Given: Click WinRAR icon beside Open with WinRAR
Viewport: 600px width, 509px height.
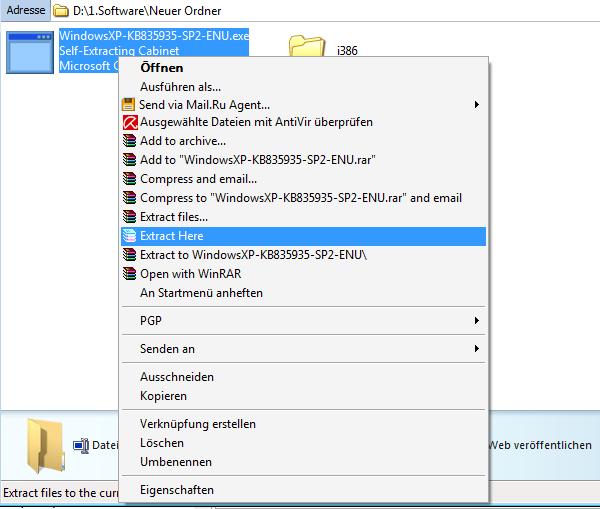Looking at the screenshot, I should pyautogui.click(x=129, y=274).
